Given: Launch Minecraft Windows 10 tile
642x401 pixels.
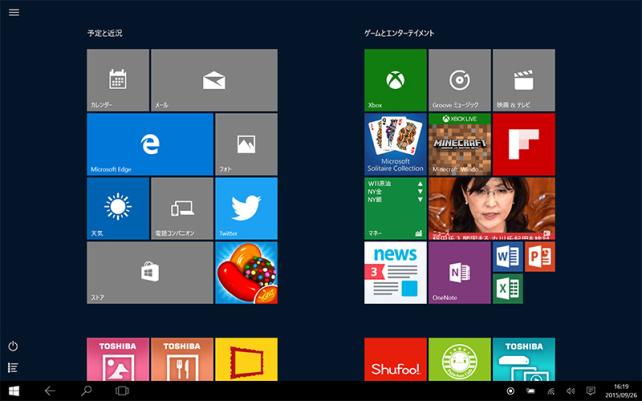Looking at the screenshot, I should [459, 145].
